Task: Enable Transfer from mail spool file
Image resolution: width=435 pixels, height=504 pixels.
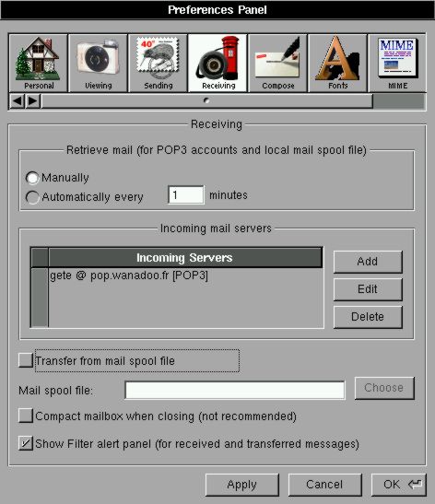Action: [x=26, y=360]
